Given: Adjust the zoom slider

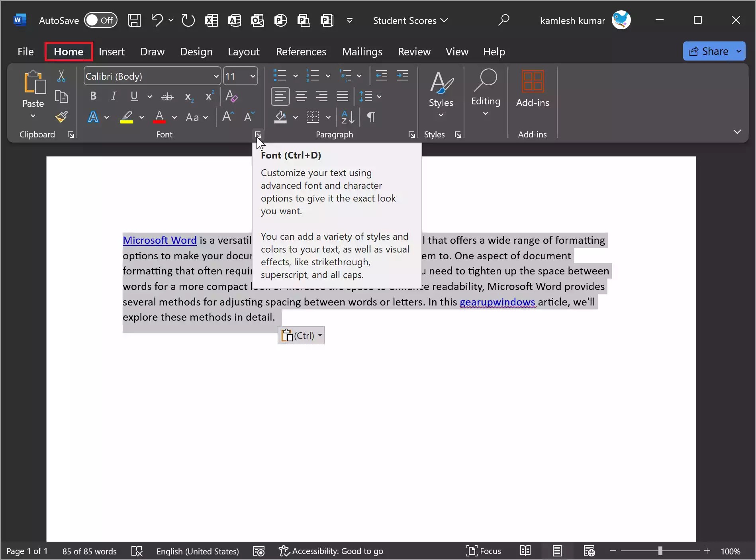Looking at the screenshot, I should 660,551.
